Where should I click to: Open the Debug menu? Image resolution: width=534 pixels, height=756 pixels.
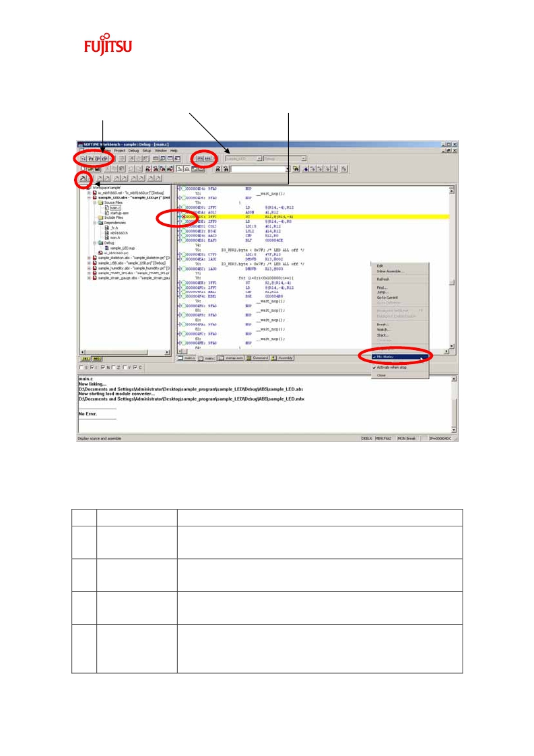coord(133,150)
